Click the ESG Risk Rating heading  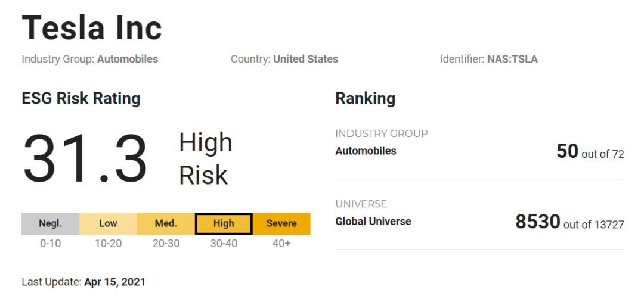tap(81, 98)
